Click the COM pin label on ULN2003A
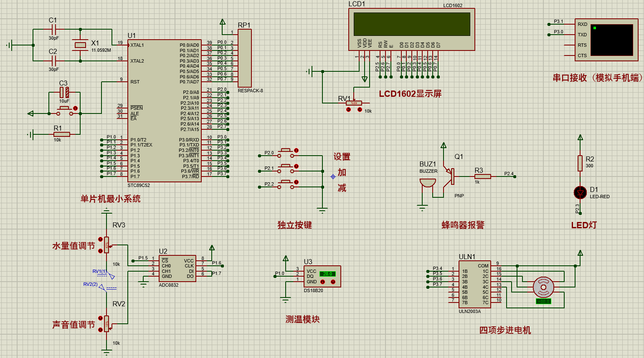The width and height of the screenshot is (644, 358). [483, 266]
